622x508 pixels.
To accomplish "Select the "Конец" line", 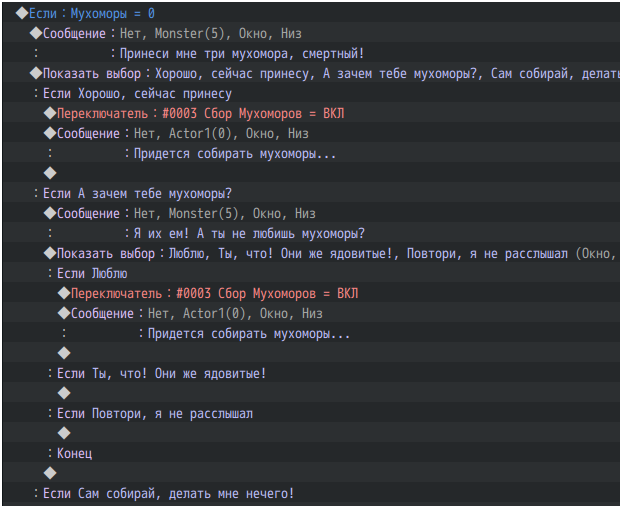I will click(74, 453).
